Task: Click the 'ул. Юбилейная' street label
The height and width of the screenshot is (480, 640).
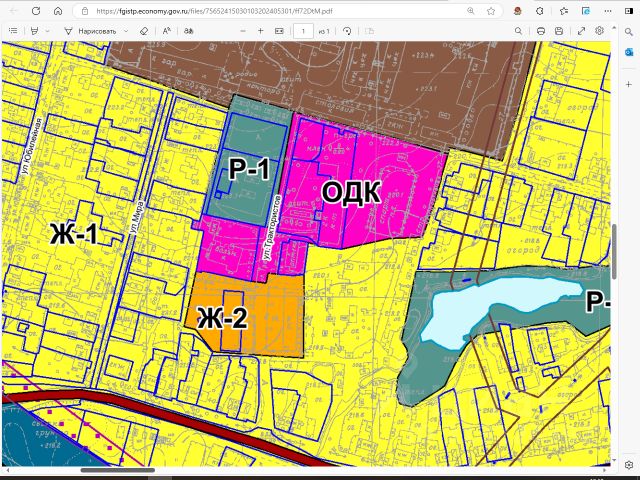Action: click(x=32, y=146)
